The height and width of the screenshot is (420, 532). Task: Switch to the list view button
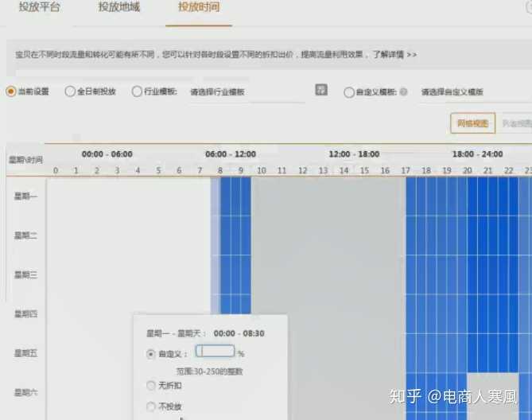point(515,123)
